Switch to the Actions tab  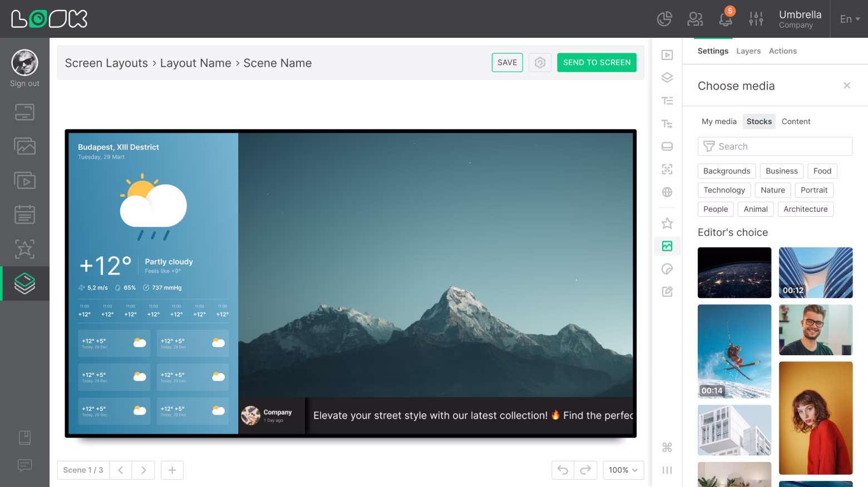[x=783, y=51]
